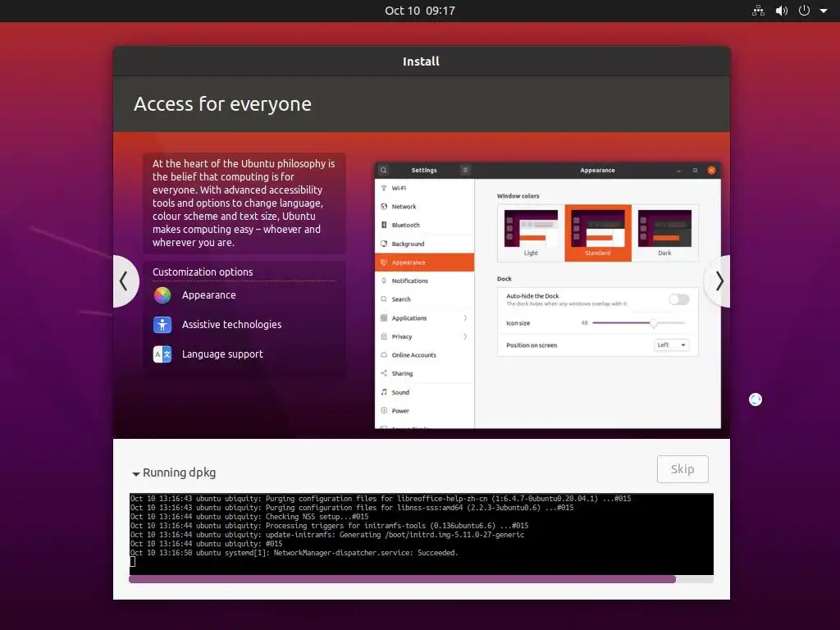The height and width of the screenshot is (630, 840).
Task: Click the Assistive technologies icon
Action: click(162, 325)
